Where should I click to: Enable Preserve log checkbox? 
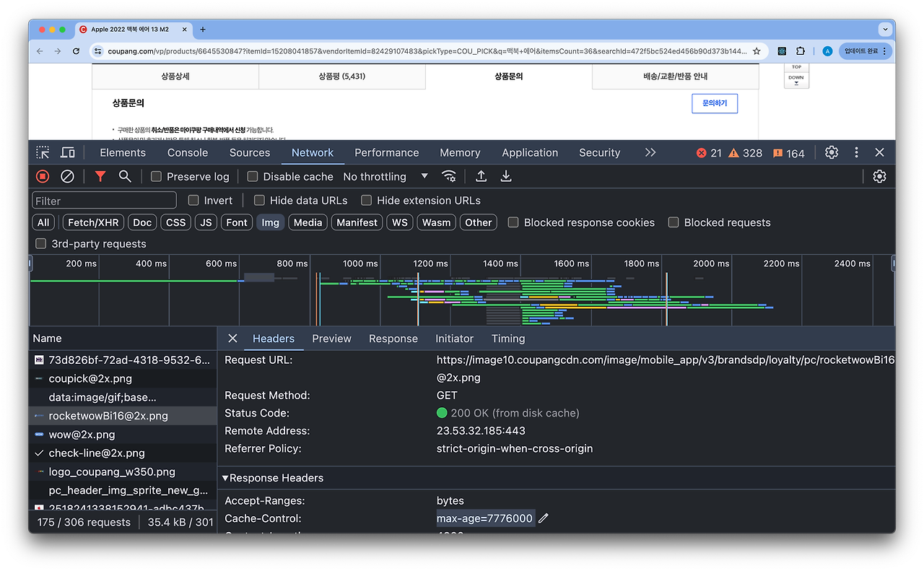[156, 176]
